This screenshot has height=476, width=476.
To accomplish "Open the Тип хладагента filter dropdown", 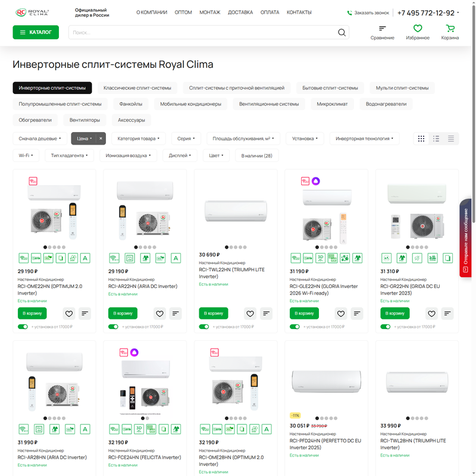I will 69,156.
